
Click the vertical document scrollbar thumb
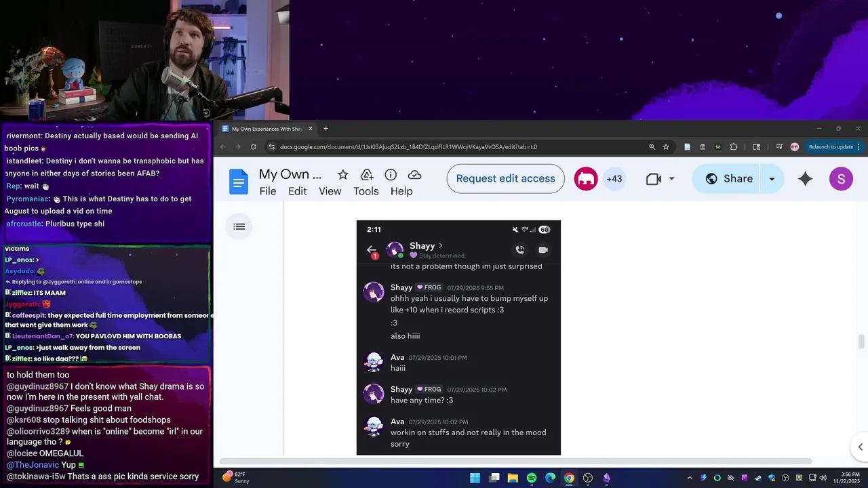(x=861, y=342)
